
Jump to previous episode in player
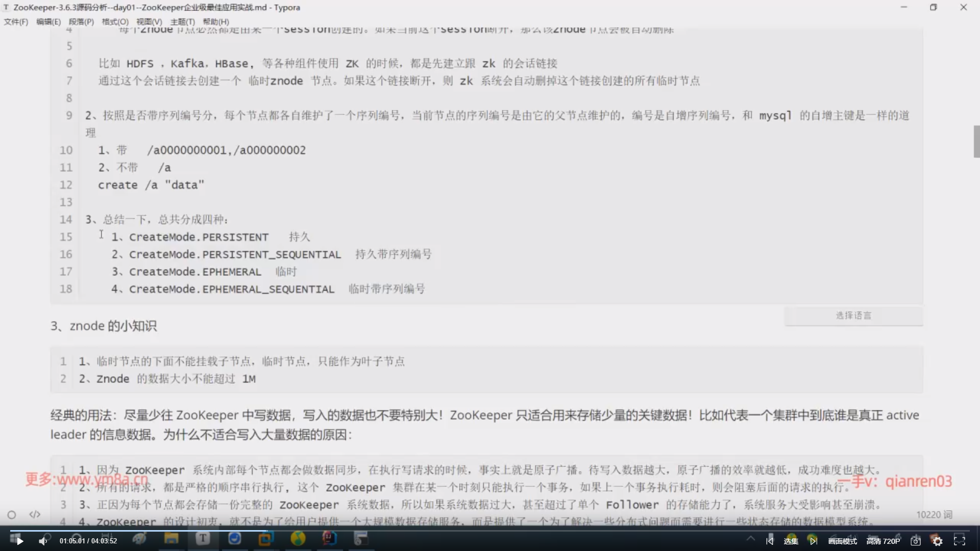(x=770, y=541)
